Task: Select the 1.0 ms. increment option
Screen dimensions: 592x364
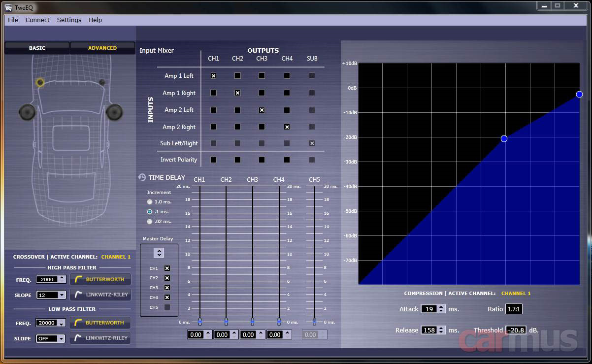Action: [x=150, y=202]
